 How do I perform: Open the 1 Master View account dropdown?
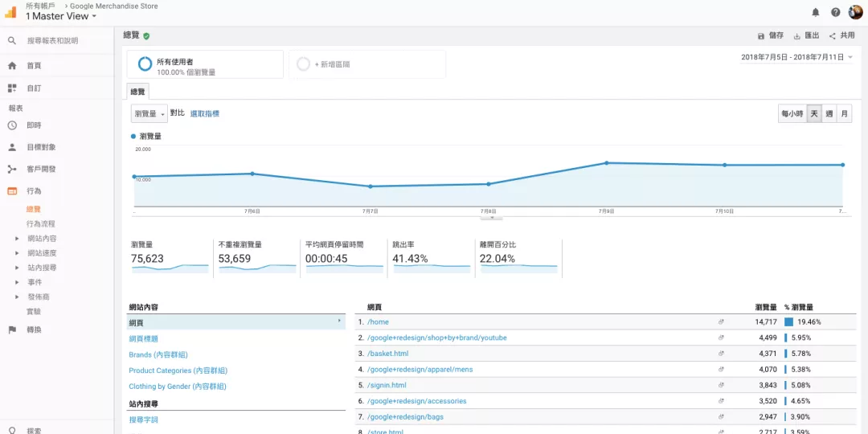[x=61, y=16]
